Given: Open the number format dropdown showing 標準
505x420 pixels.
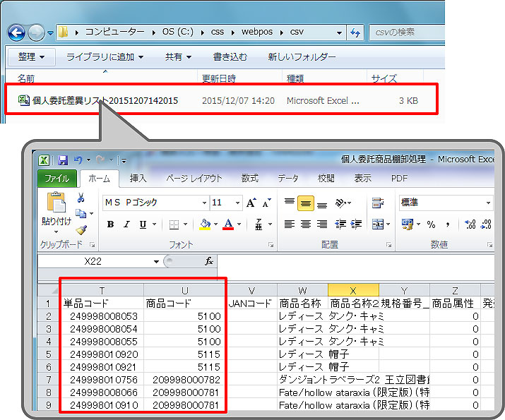Looking at the screenshot, I should pos(488,203).
